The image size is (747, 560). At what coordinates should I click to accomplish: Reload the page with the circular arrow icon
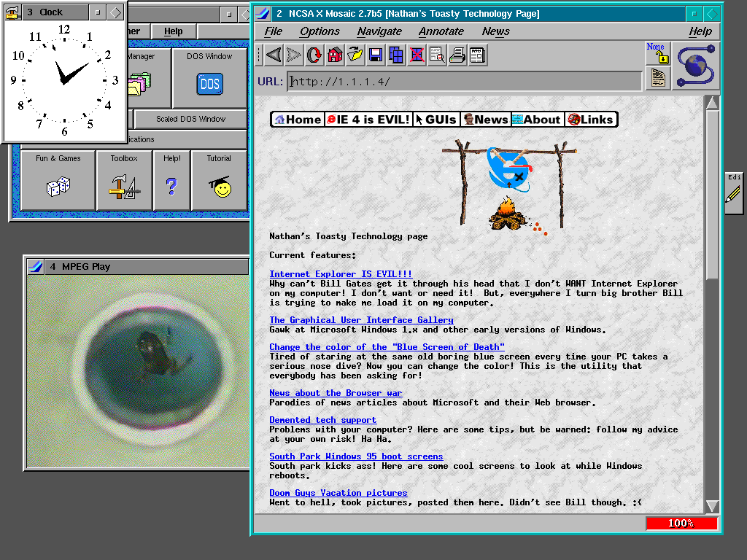click(x=314, y=55)
